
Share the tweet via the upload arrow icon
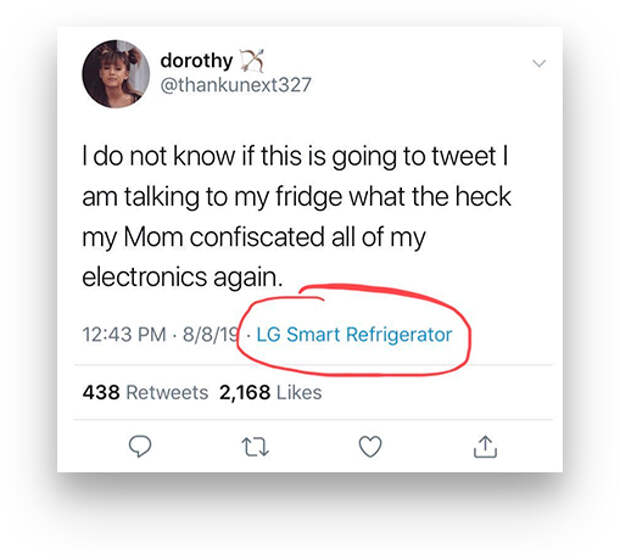tap(485, 446)
